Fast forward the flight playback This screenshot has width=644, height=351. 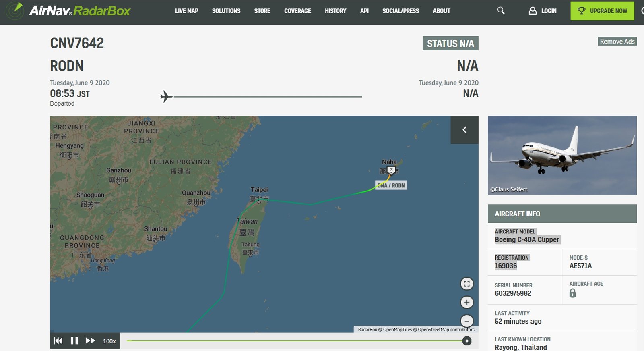[x=90, y=341]
